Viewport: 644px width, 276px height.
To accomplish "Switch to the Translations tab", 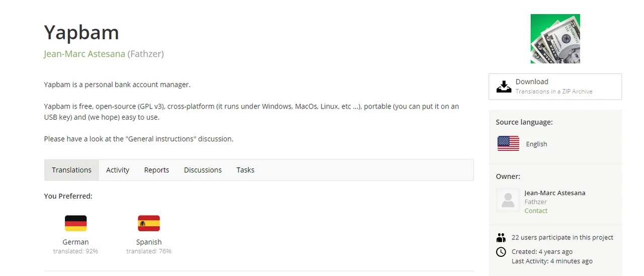I will 72,170.
